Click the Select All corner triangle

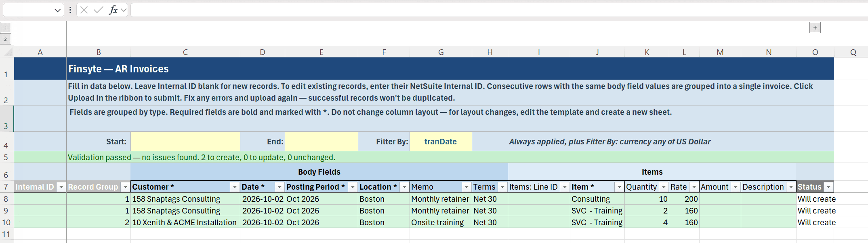[8, 52]
